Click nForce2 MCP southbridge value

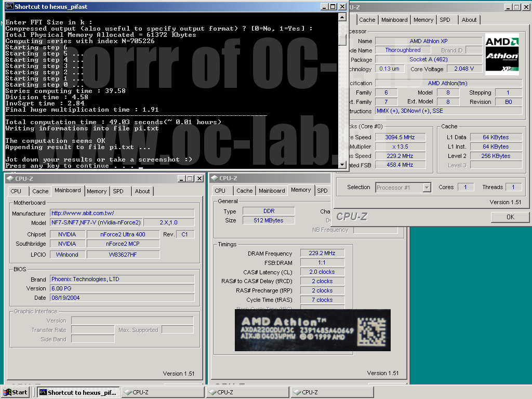[x=123, y=244]
